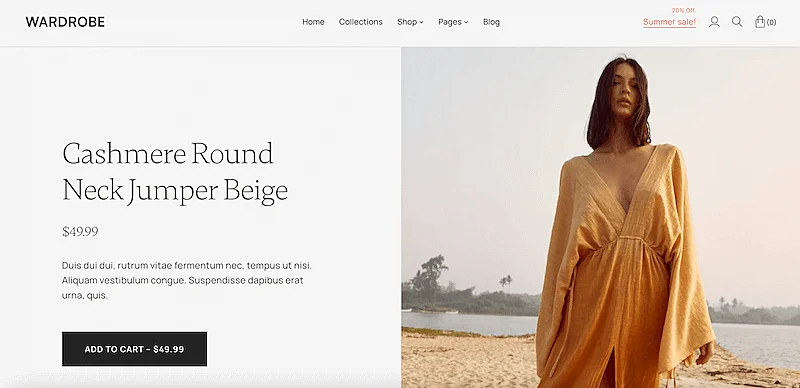Image resolution: width=800 pixels, height=388 pixels.
Task: Navigate to Collections
Action: [x=361, y=22]
